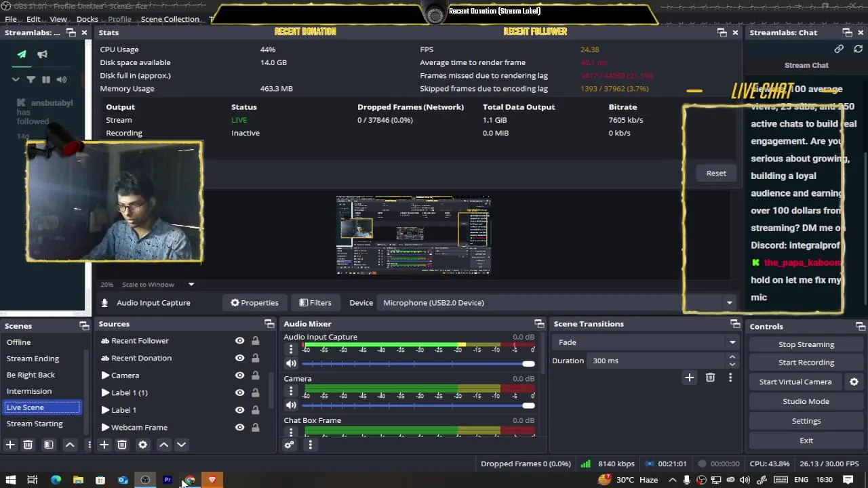This screenshot has width=868, height=488.
Task: Mute the Audio Input Capture channel
Action: pyautogui.click(x=291, y=363)
